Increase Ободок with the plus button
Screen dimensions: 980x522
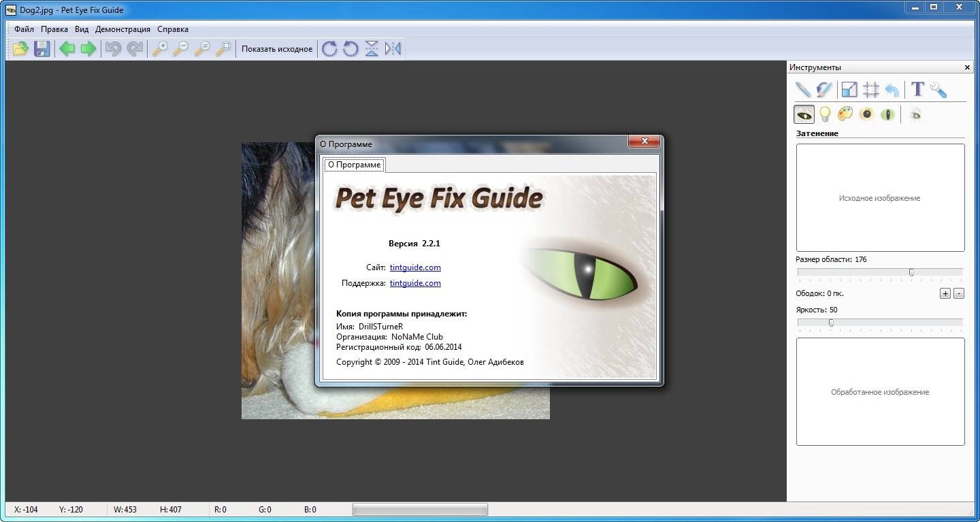click(945, 293)
